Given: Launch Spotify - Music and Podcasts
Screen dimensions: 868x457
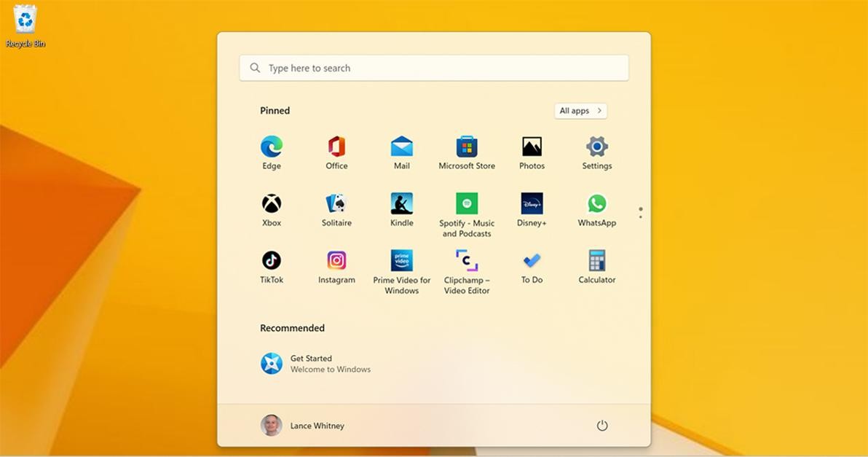Looking at the screenshot, I should 467,215.
